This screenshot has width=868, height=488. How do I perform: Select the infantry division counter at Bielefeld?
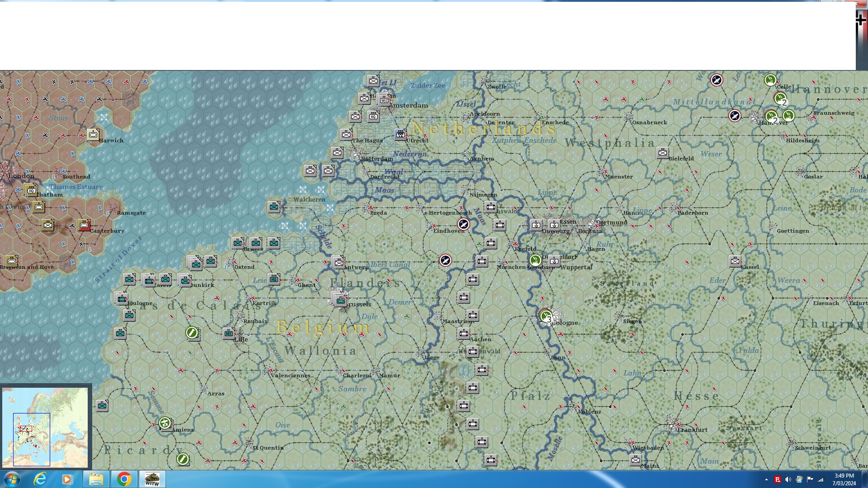tap(662, 153)
